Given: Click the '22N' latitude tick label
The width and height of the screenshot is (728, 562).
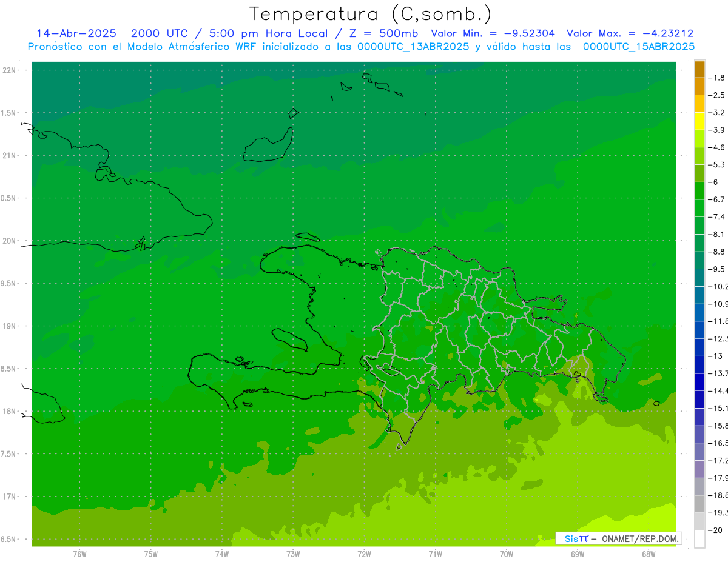Looking at the screenshot, I should [x=9, y=70].
